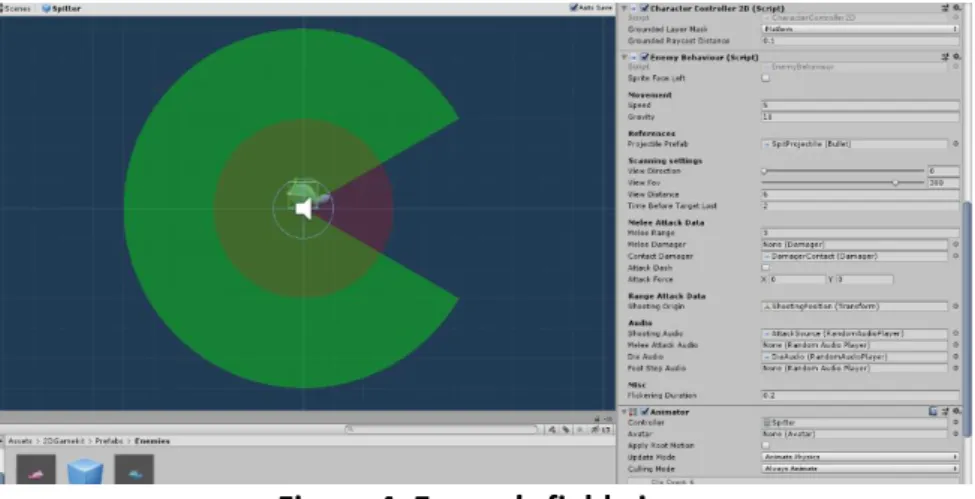The height and width of the screenshot is (499, 975).
Task: Select the teal Spitter prefab thumbnail
Action: [x=134, y=469]
